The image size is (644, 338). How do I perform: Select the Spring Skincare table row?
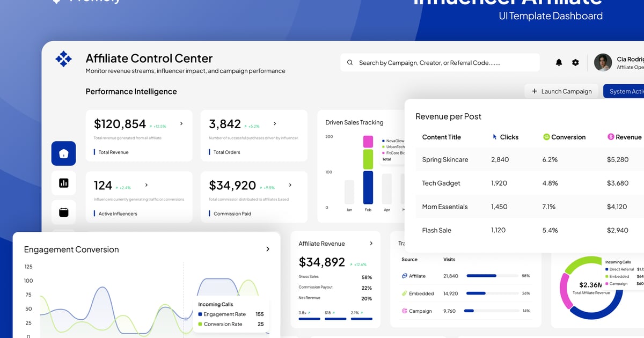[x=445, y=159]
